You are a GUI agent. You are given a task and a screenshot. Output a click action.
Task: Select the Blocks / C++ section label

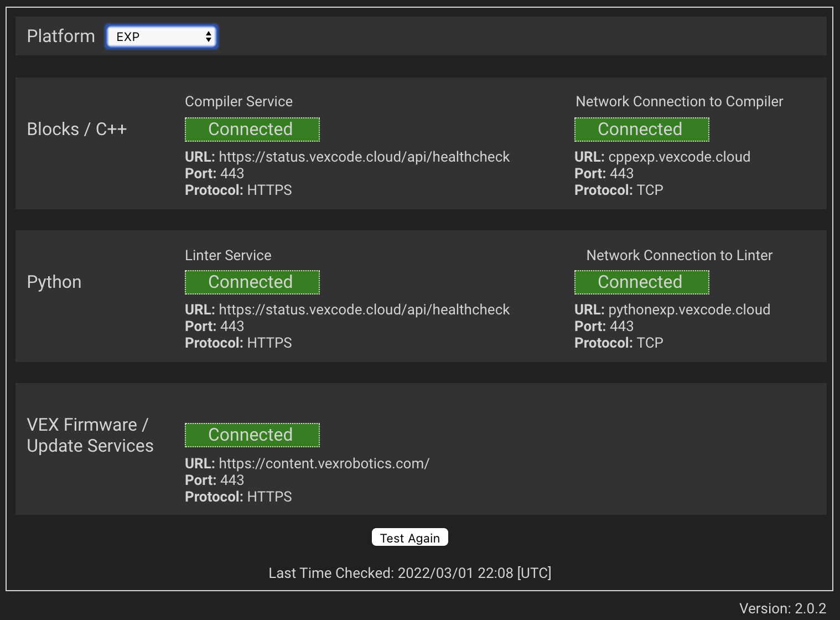point(77,129)
